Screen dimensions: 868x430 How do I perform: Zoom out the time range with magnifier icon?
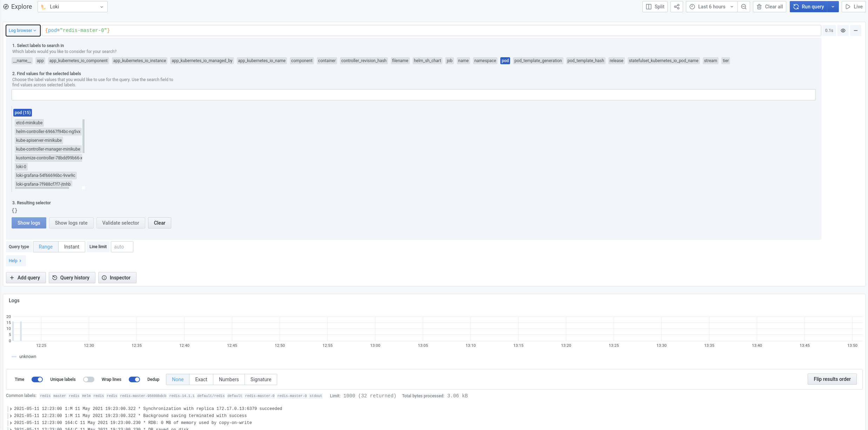(744, 6)
